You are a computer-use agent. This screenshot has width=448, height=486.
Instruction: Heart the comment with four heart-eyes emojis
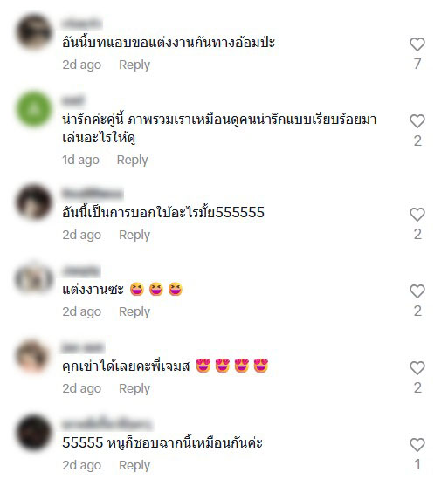coord(417,368)
